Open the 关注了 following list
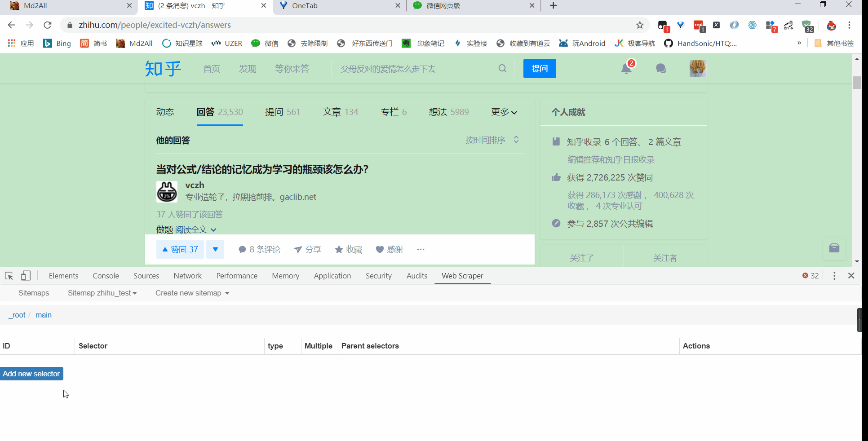Viewport: 868px width, 441px height. coord(582,258)
